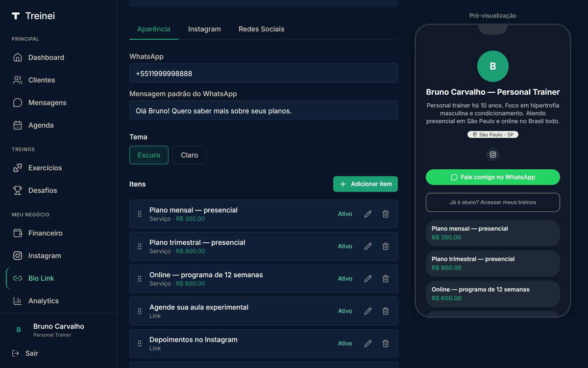Switch to the Redes Sociais tab

[x=261, y=29]
